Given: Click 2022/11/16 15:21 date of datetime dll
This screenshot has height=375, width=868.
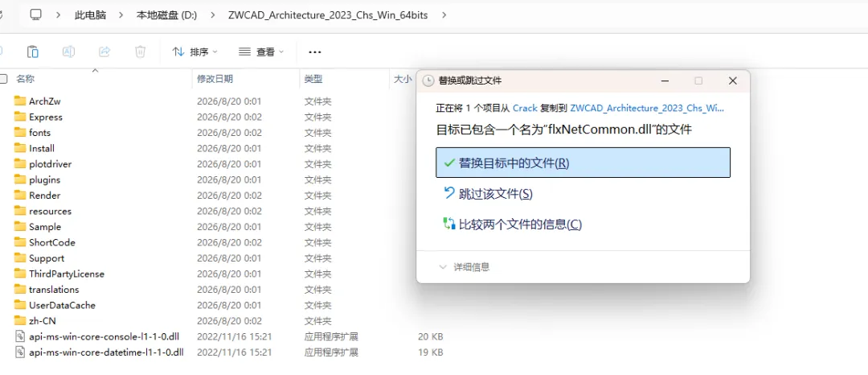Looking at the screenshot, I should [x=234, y=352].
